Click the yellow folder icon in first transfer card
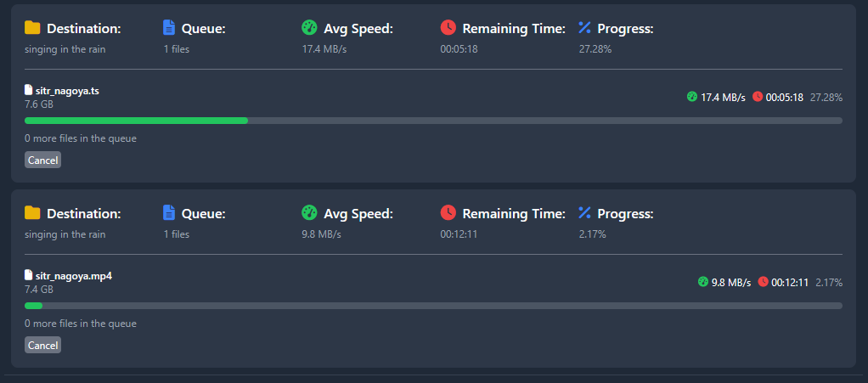868x383 pixels. point(32,28)
